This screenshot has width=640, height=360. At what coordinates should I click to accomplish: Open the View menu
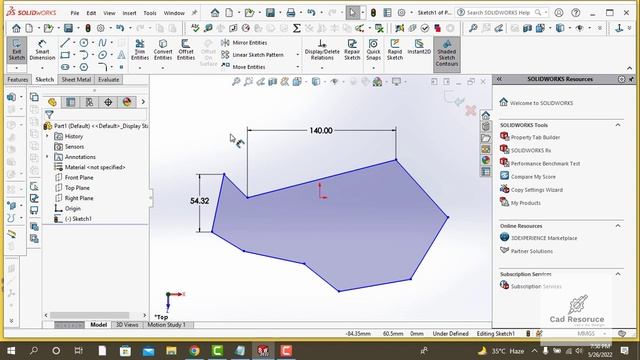point(109,13)
